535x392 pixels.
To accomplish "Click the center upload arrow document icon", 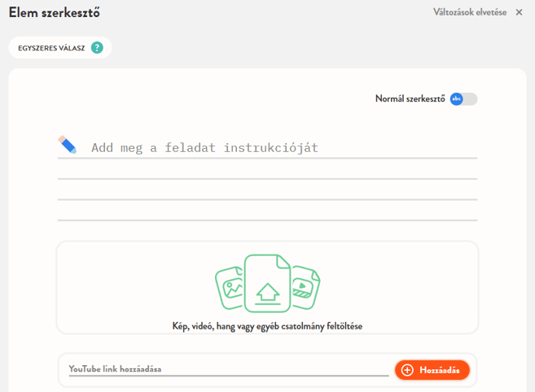I will tap(267, 284).
